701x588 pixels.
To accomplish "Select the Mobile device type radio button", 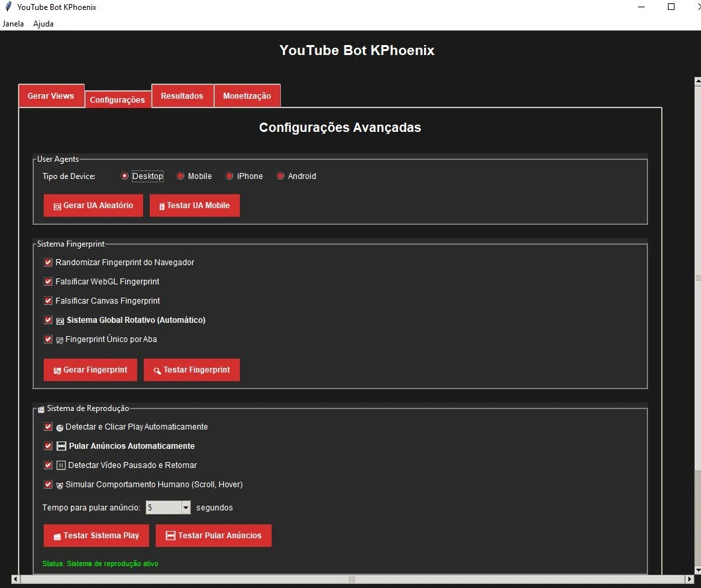I will click(x=180, y=176).
